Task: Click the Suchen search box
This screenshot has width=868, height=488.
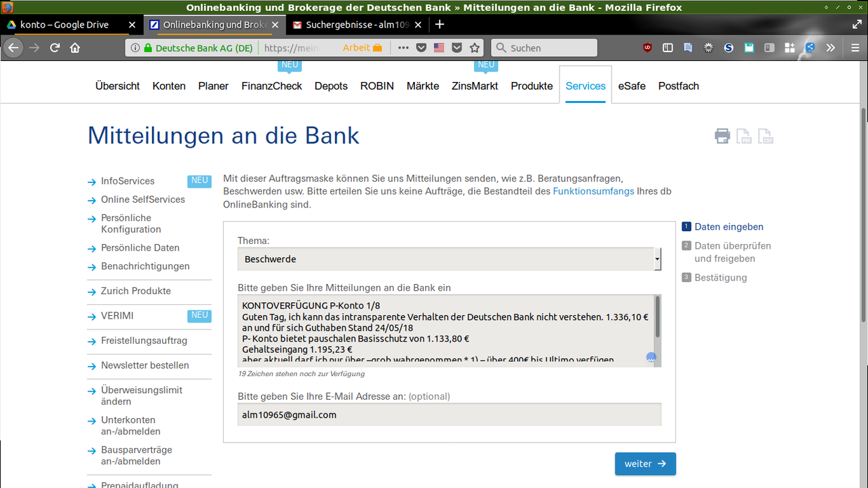Action: [544, 47]
